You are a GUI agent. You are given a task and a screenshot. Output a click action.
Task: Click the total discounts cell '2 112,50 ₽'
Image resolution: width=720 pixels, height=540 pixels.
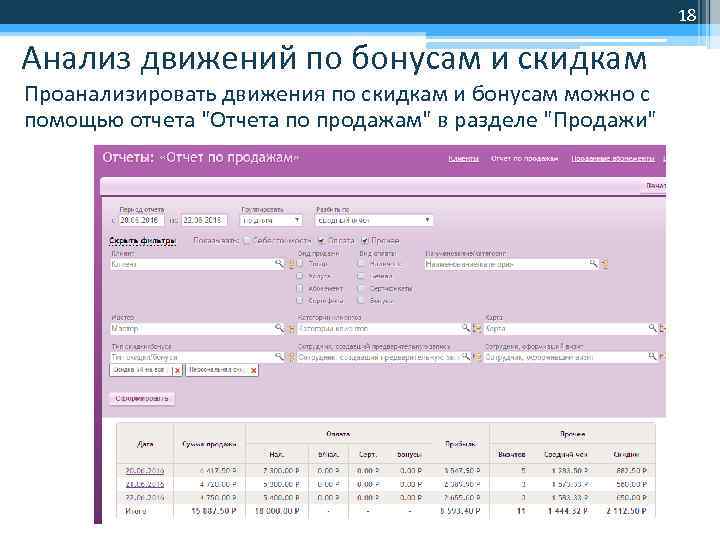tap(626, 511)
